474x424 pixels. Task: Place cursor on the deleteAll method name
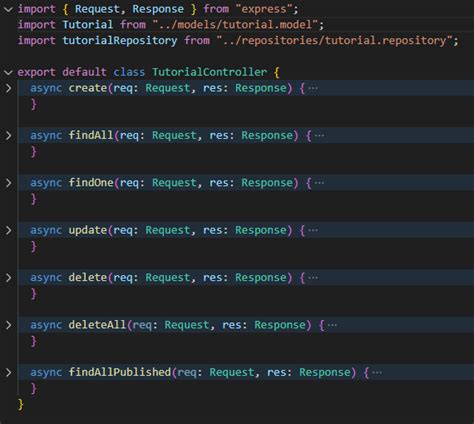tap(97, 325)
